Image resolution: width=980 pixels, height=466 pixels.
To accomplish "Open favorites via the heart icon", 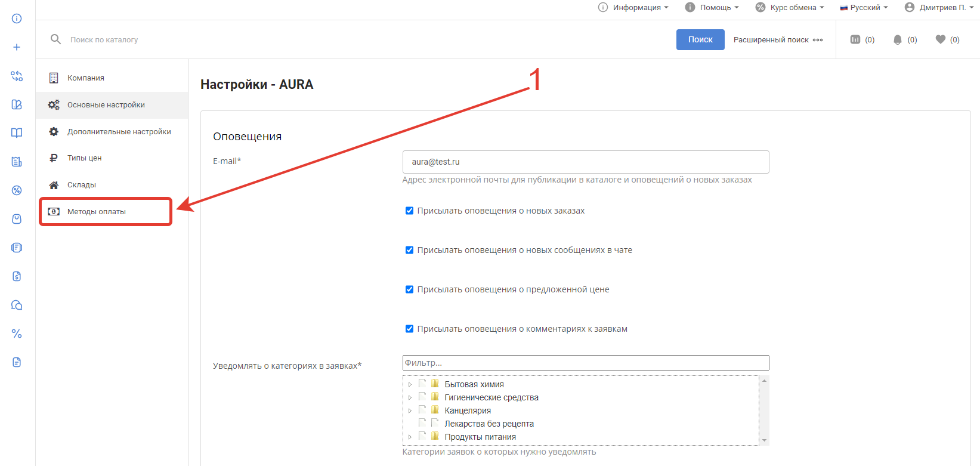I will pos(940,39).
